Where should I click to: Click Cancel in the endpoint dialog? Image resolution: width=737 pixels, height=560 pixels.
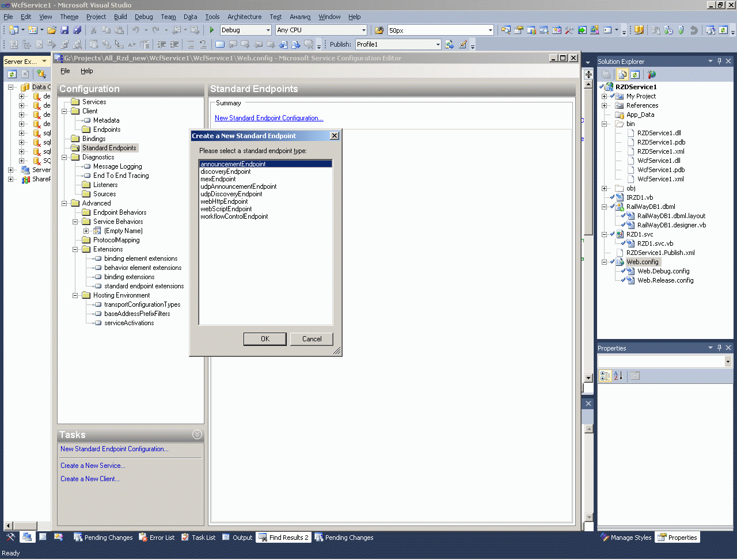coord(311,339)
